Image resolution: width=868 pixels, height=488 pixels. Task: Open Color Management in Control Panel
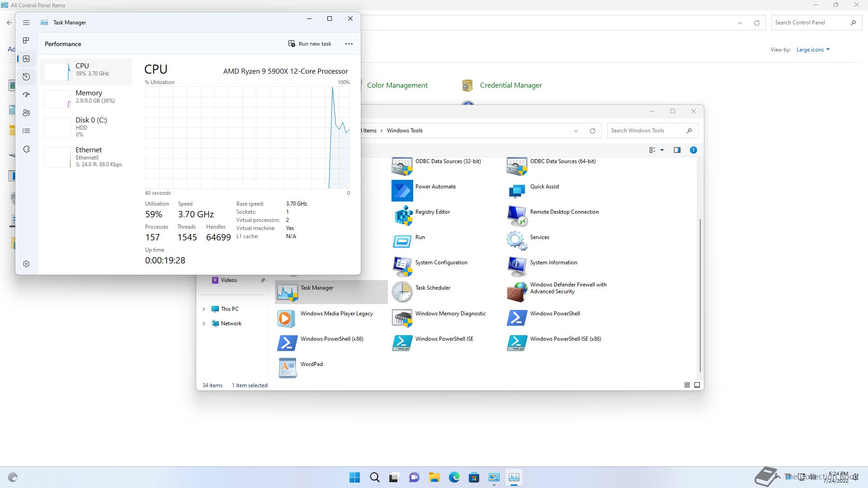click(397, 85)
